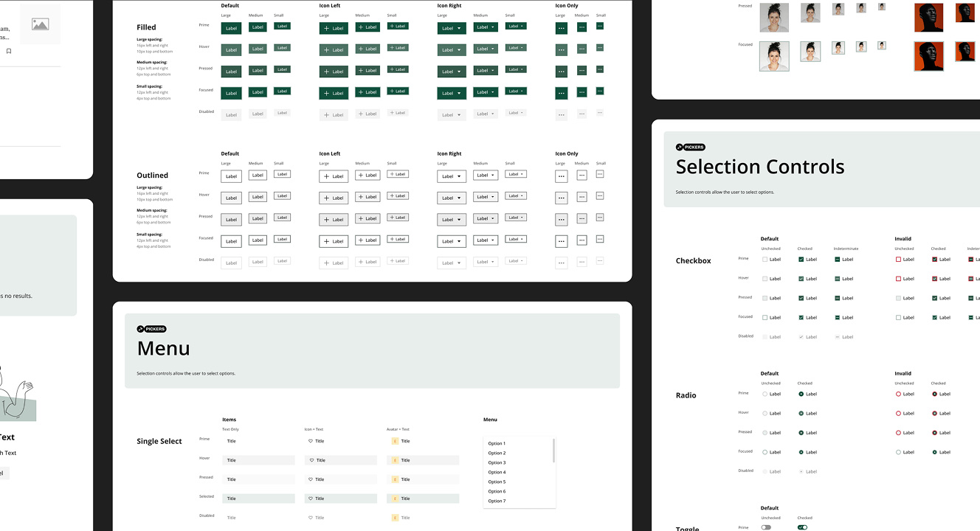Screen dimensions: 980x531
Task: Click the large Outlined Focused icon-only ellipsis button
Action: click(562, 241)
